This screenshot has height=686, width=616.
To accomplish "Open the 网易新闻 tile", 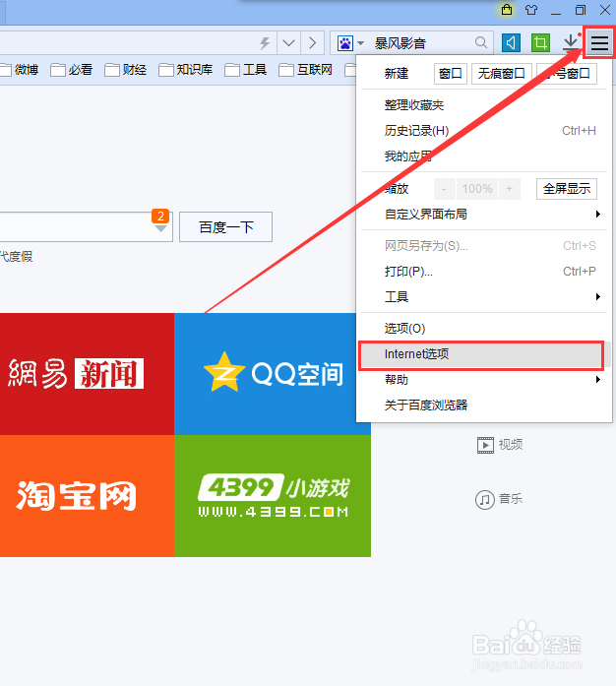I will pyautogui.click(x=87, y=374).
